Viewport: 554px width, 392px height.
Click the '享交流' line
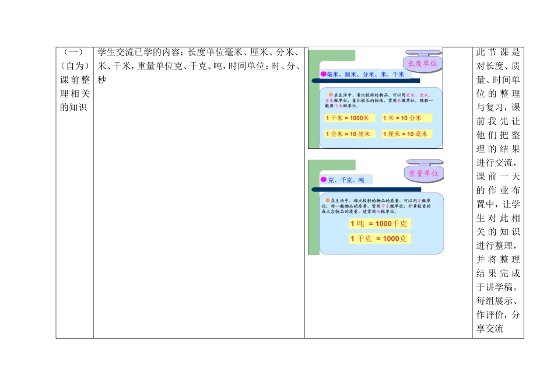coord(490,328)
